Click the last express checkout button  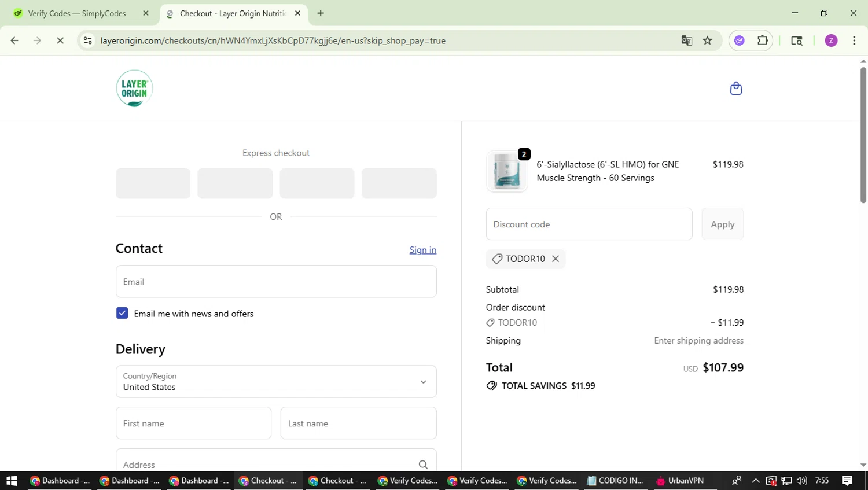pos(399,183)
